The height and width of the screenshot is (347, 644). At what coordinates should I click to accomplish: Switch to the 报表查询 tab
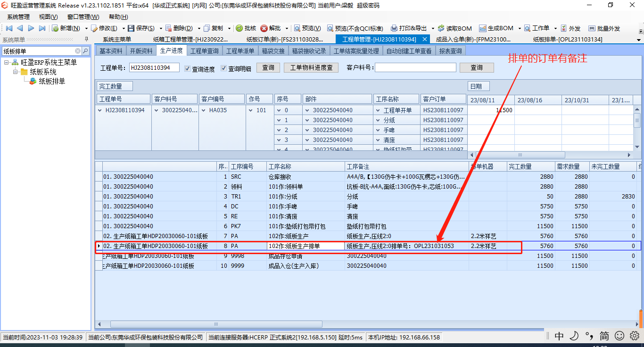click(450, 50)
